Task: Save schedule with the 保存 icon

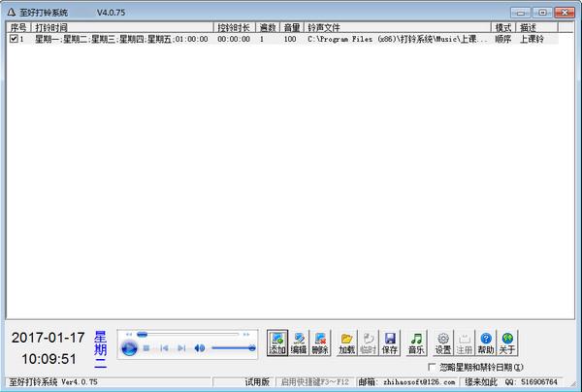Action: point(390,342)
